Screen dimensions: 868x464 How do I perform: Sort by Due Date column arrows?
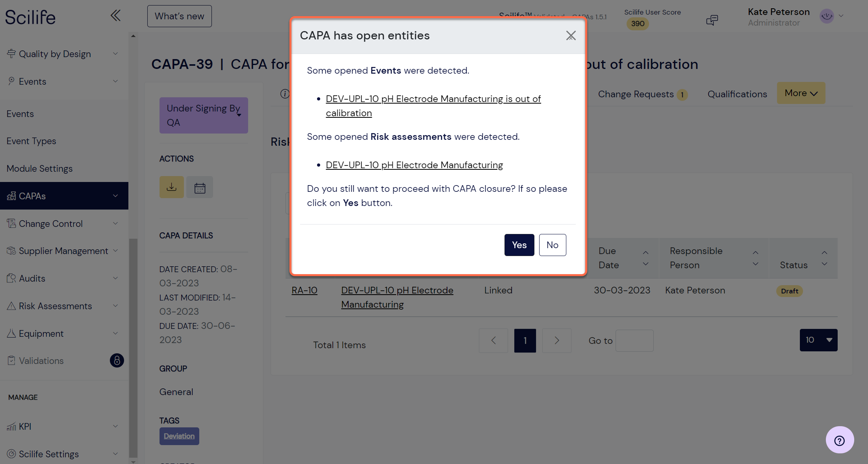tap(645, 258)
